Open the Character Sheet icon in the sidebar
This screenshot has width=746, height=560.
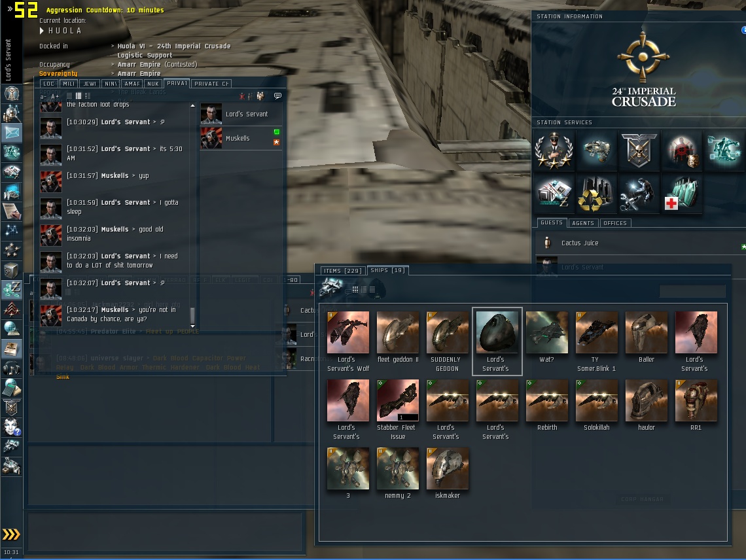(11, 94)
